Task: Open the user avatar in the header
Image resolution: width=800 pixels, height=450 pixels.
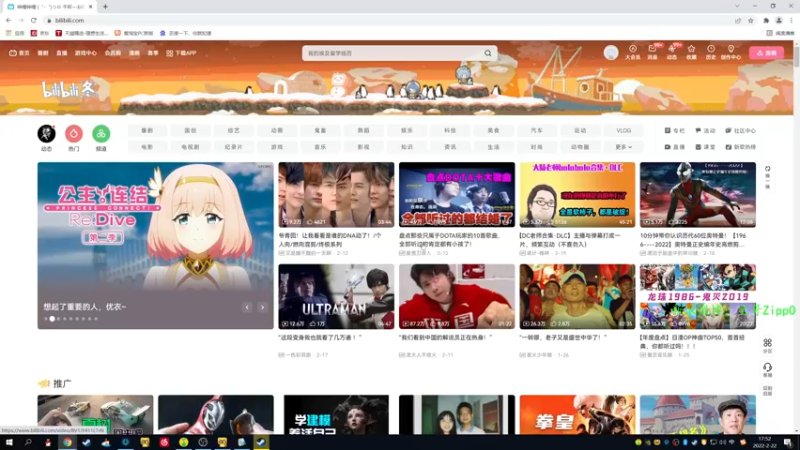Action: tap(611, 53)
